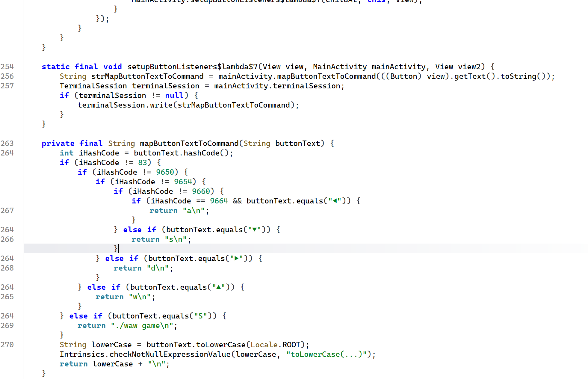Click line number 263 in gutter

(7, 144)
